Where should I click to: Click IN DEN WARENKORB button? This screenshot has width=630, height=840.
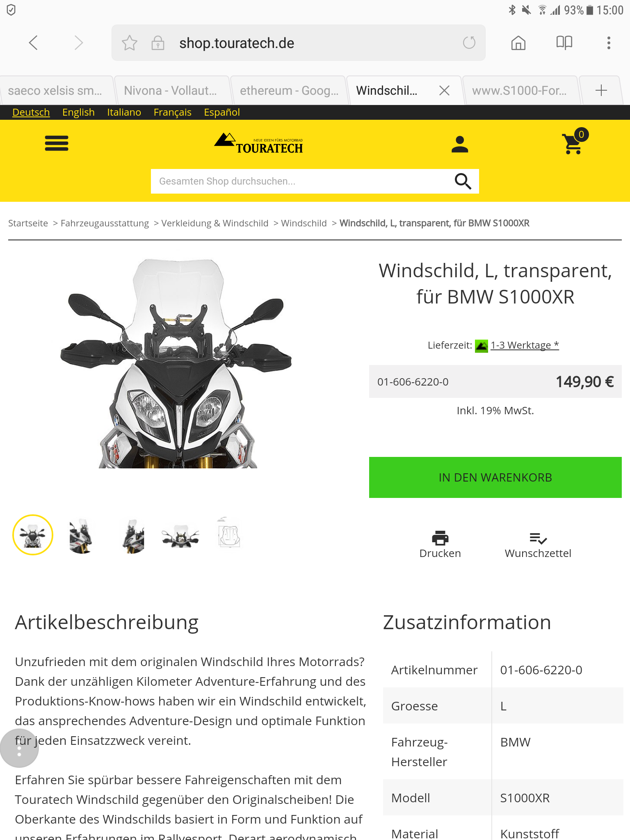pos(495,477)
